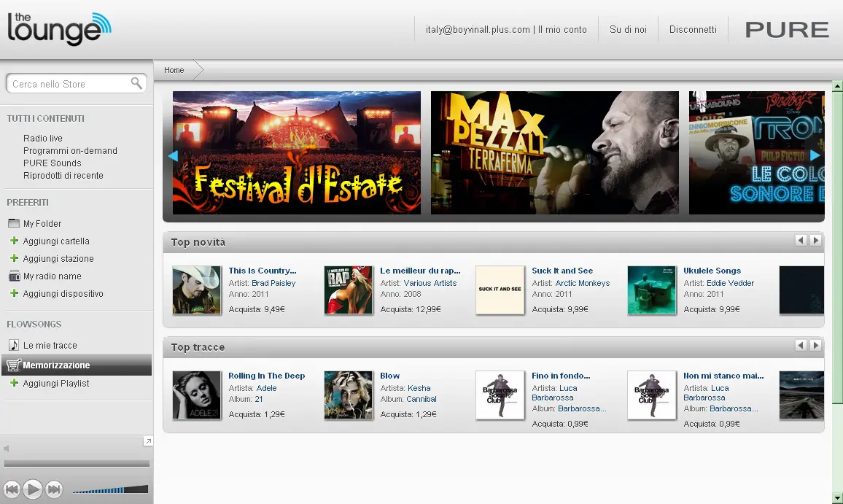The image size is (843, 504).
Task: Show next banner with the blue right arrow
Action: coord(815,155)
